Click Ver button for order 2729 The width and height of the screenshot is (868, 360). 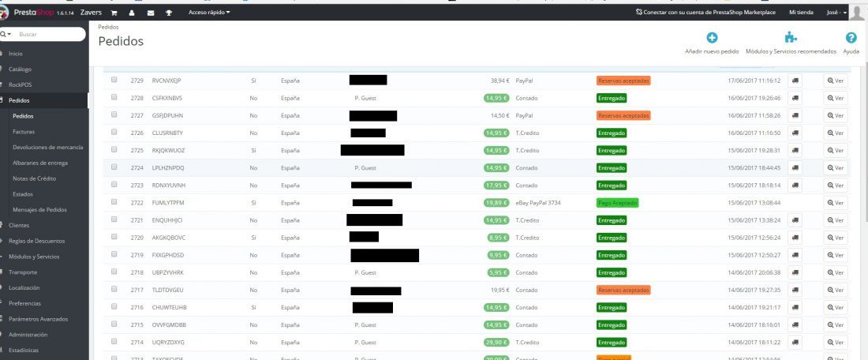(836, 81)
